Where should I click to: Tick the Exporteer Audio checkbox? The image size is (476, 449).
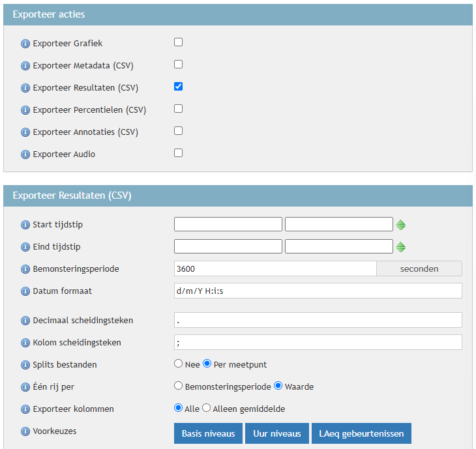pos(178,153)
